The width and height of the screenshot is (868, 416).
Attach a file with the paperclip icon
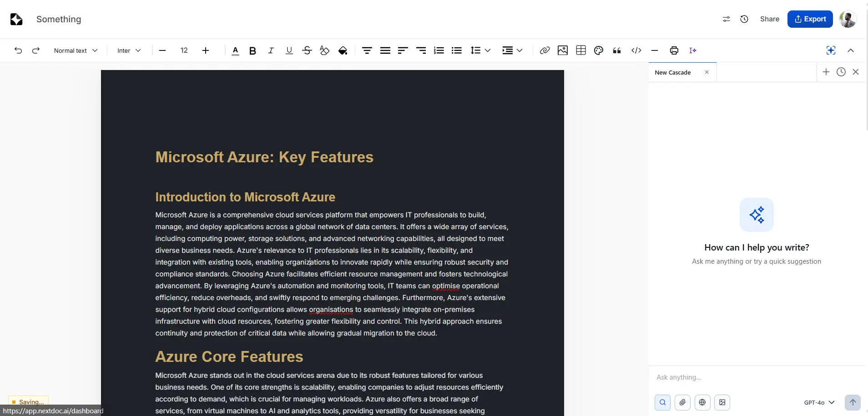click(682, 402)
